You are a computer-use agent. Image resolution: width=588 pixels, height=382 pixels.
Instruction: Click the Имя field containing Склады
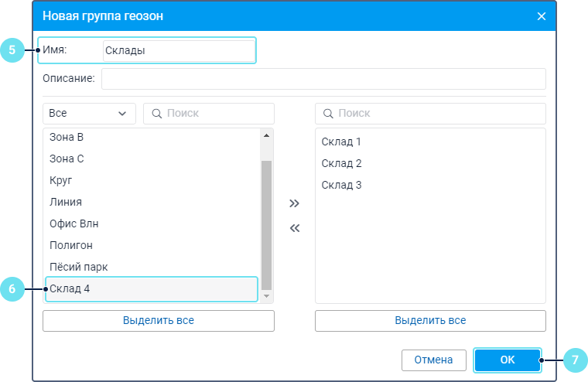(178, 50)
